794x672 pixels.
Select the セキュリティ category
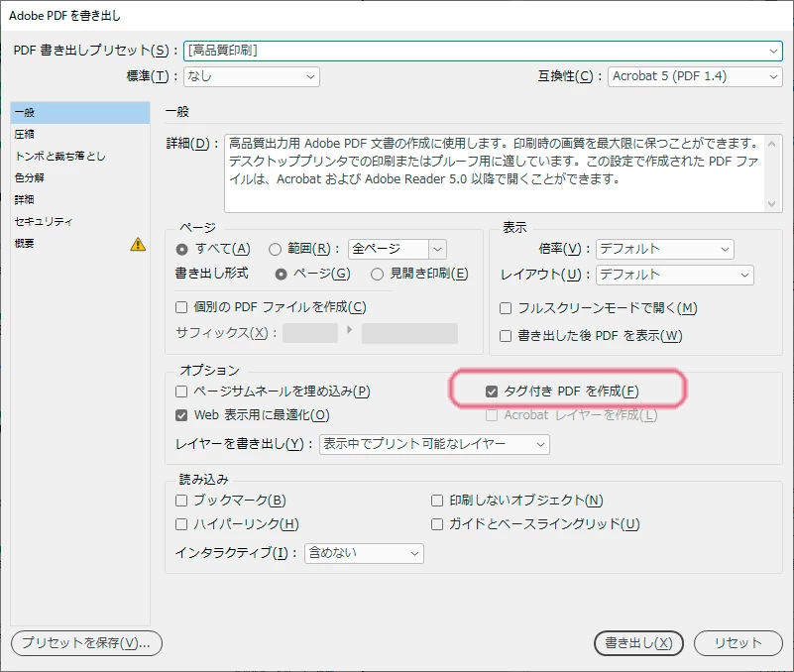pos(80,221)
